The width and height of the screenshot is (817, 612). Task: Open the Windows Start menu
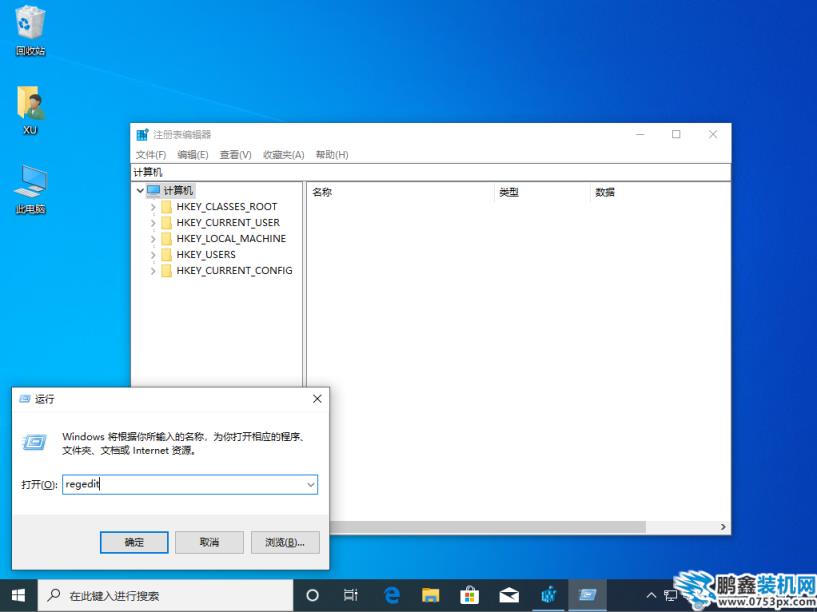(x=18, y=595)
